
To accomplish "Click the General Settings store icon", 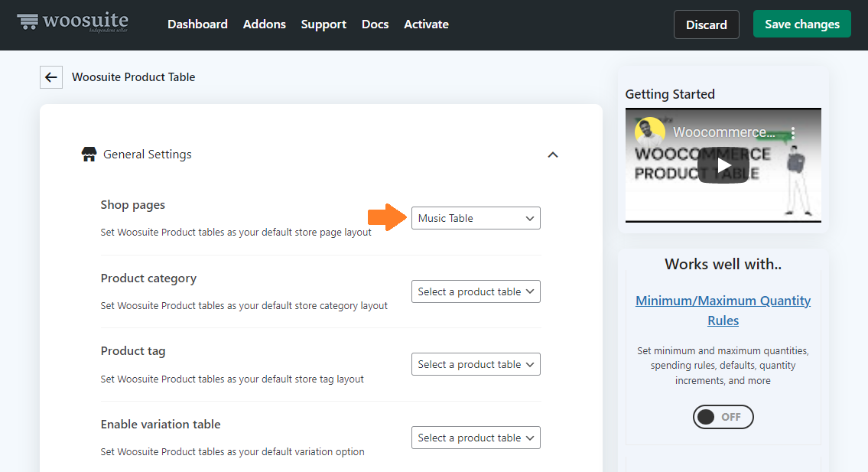I will (x=89, y=154).
